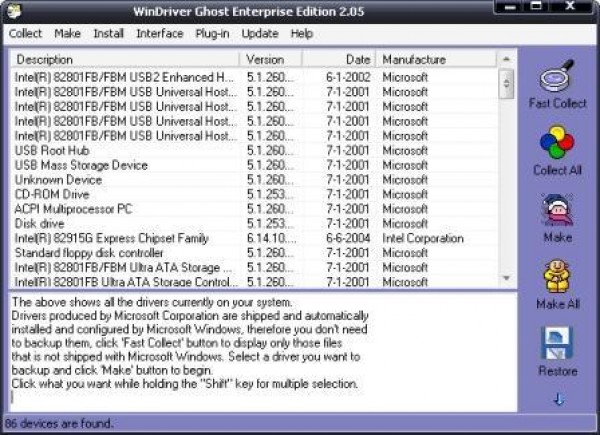
Task: Minimize the WinDriver Ghost window
Action: point(510,6)
